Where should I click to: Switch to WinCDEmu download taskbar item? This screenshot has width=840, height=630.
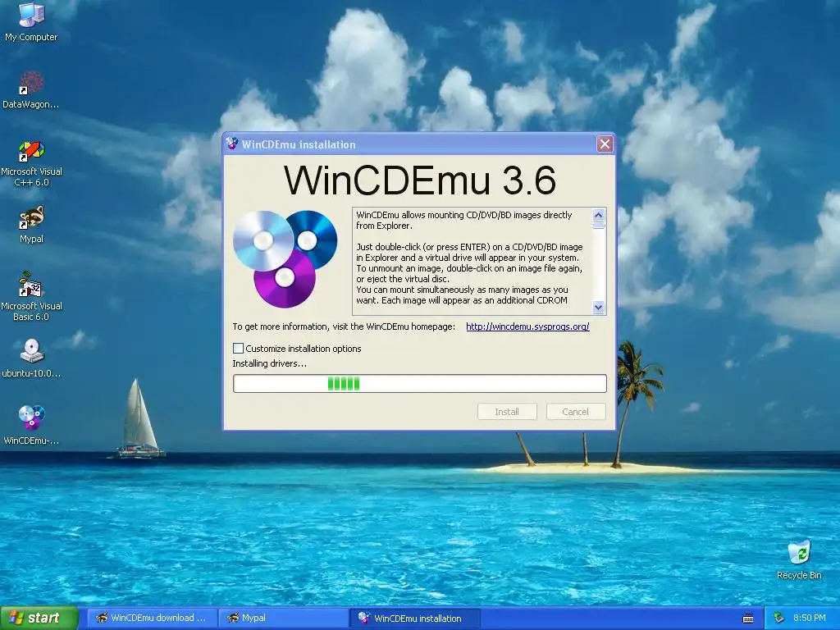[152, 618]
